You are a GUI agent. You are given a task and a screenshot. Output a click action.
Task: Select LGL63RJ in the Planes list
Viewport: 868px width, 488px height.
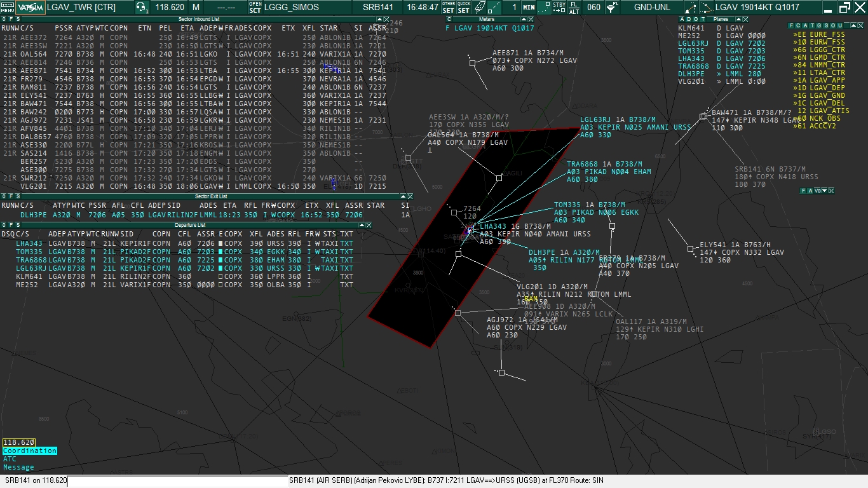click(693, 43)
